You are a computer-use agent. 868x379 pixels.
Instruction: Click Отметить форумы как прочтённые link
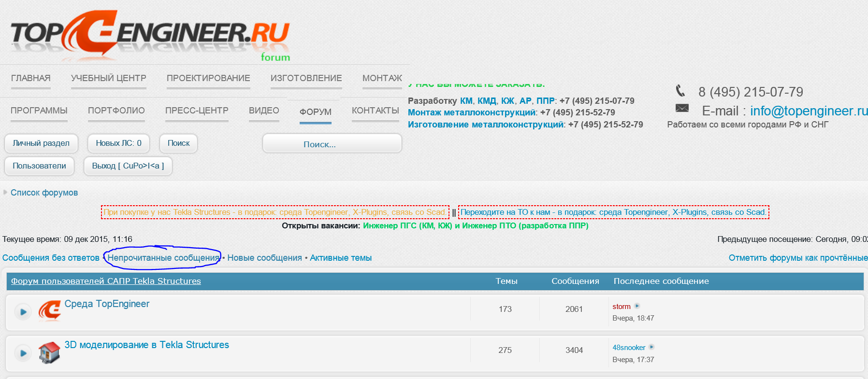[797, 258]
